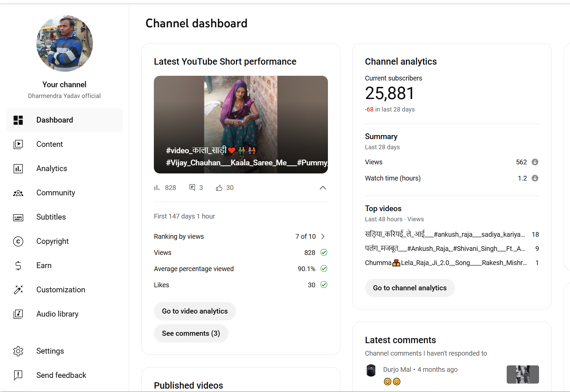Open the top video Ankush_Raja Shivani_Singh link
This screenshot has height=392, width=570.
[x=445, y=249]
